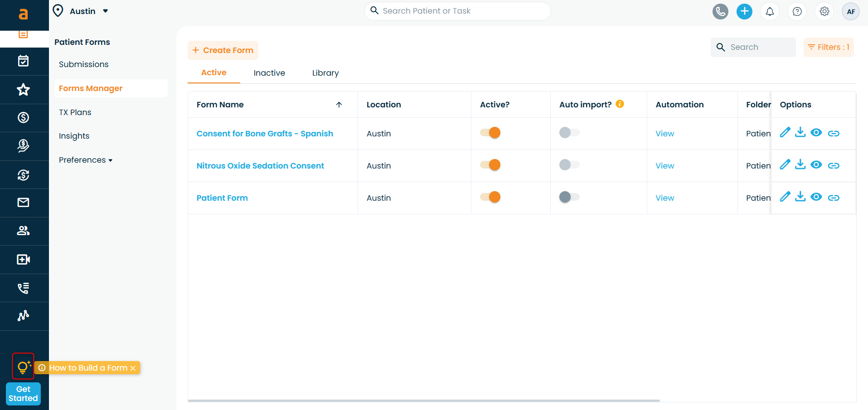This screenshot has height=410, width=868.
Task: Open the settings gear icon
Action: pyautogui.click(x=824, y=11)
